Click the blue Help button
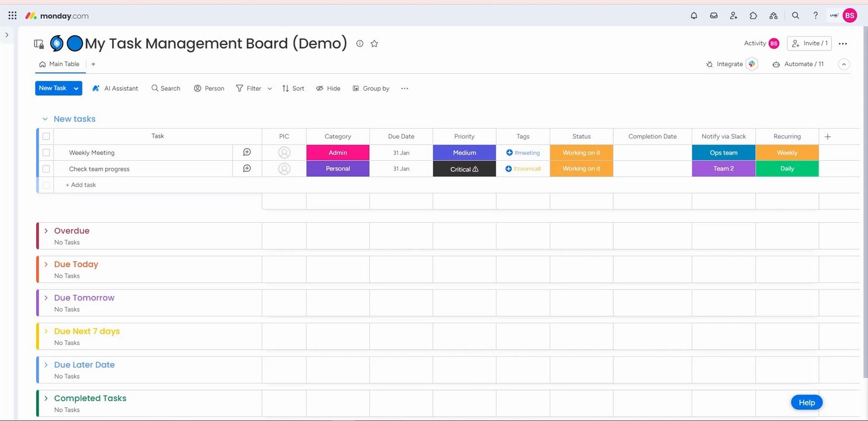The height and width of the screenshot is (421, 868). (807, 402)
